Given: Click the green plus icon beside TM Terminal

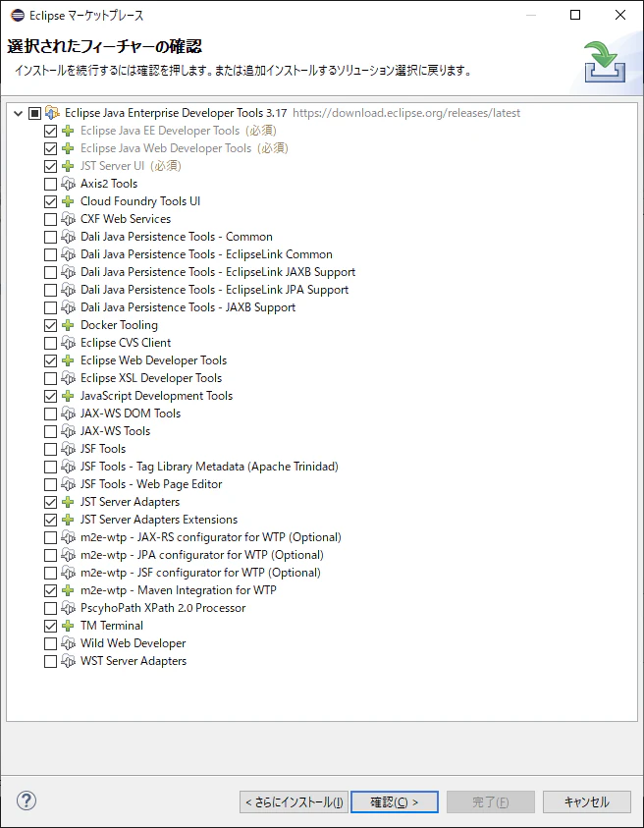Looking at the screenshot, I should [68, 626].
